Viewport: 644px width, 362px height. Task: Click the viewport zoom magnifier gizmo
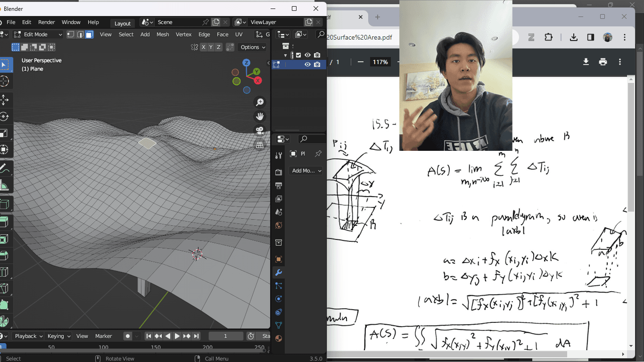click(x=260, y=102)
